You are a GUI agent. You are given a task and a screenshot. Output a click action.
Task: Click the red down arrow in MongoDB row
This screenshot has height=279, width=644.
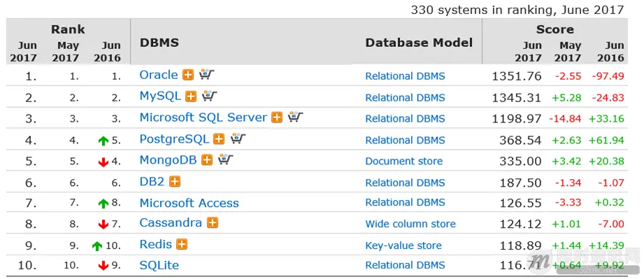pyautogui.click(x=103, y=162)
